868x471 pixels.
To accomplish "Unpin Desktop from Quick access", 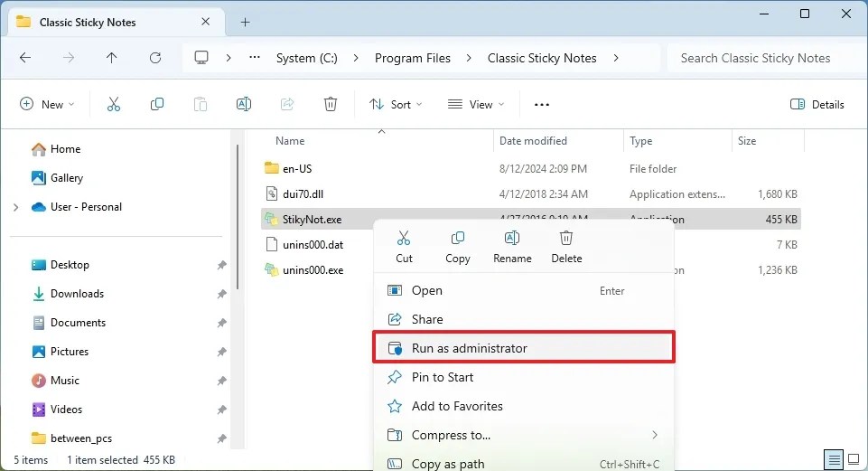I will click(x=221, y=265).
